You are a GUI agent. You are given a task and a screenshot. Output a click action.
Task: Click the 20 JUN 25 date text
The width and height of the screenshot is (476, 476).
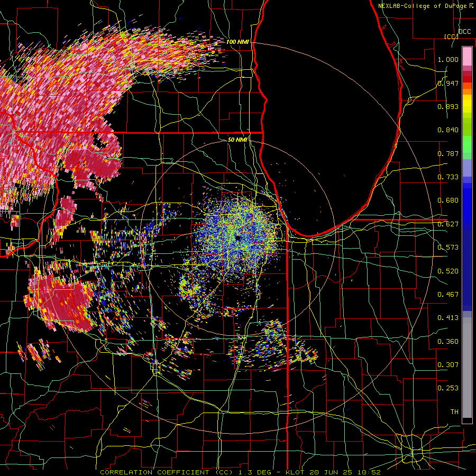coord(332,472)
